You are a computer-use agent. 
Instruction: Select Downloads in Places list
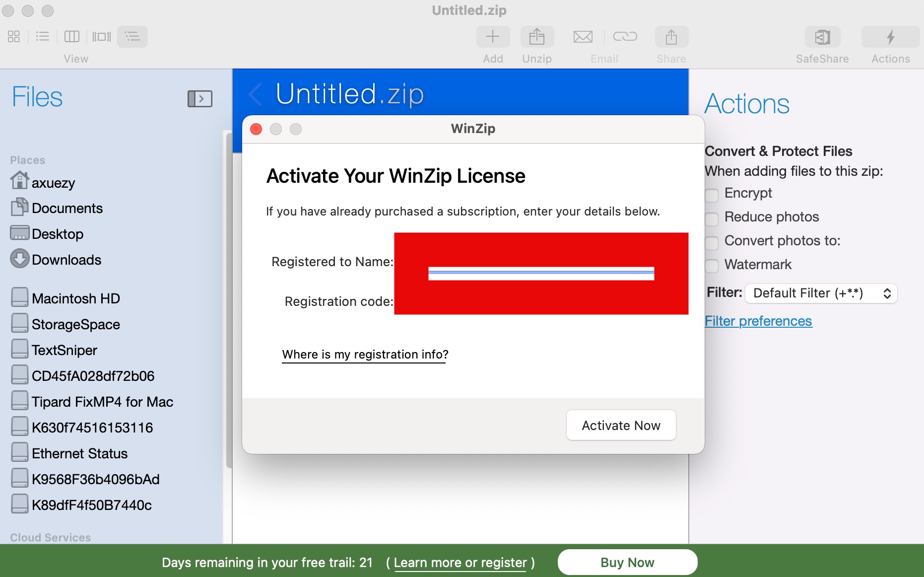[66, 260]
